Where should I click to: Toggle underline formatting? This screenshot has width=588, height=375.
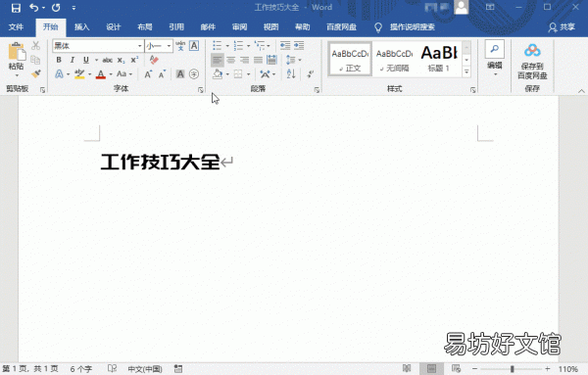[x=86, y=60]
